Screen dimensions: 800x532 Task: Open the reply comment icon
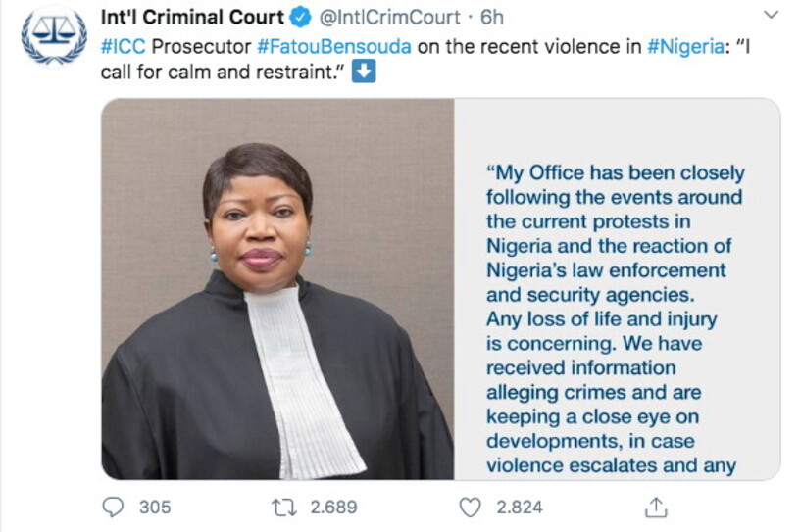[x=114, y=507]
